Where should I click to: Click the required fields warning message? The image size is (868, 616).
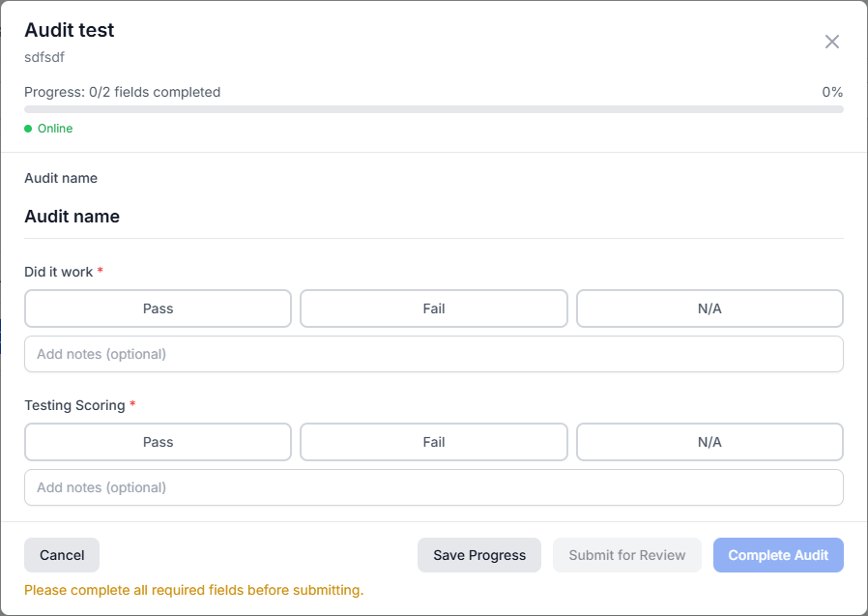coord(193,590)
